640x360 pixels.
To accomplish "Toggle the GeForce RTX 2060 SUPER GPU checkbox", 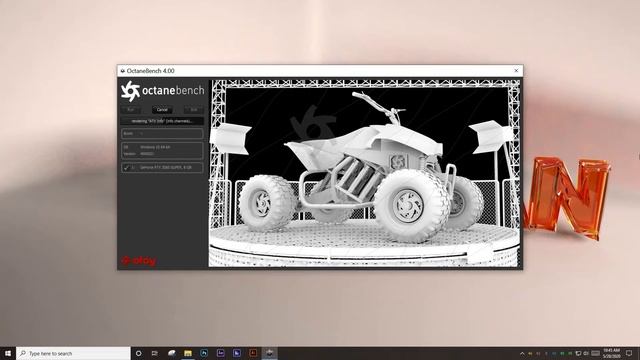I will point(127,167).
